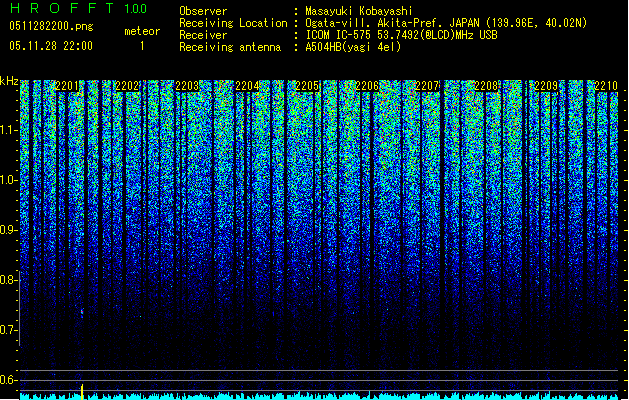
Task: Click the meteor count value 1
Action: (x=142, y=46)
